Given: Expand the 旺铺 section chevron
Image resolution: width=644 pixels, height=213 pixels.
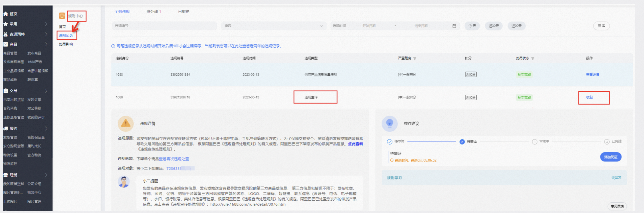Looking at the screenshot, I should pyautogui.click(x=46, y=175).
